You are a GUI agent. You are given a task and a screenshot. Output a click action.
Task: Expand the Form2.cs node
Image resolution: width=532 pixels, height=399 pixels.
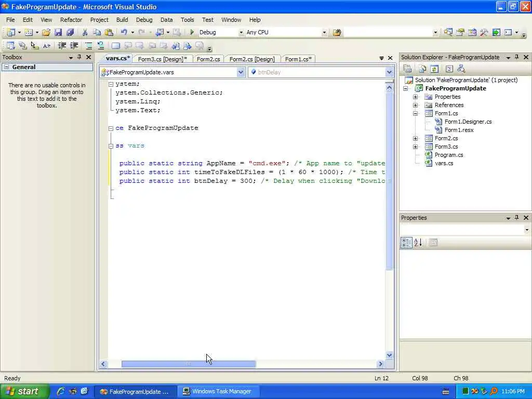pyautogui.click(x=415, y=138)
